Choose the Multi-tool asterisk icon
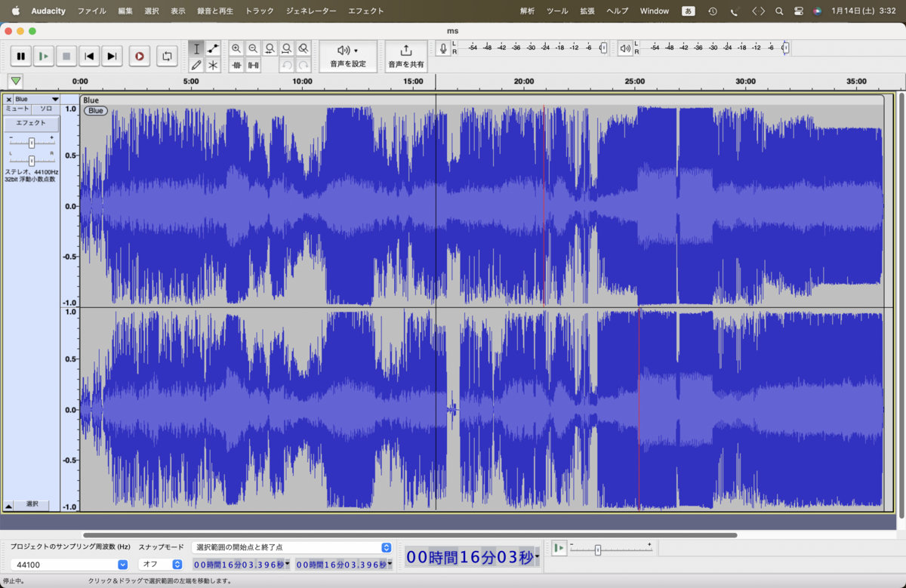 click(213, 65)
